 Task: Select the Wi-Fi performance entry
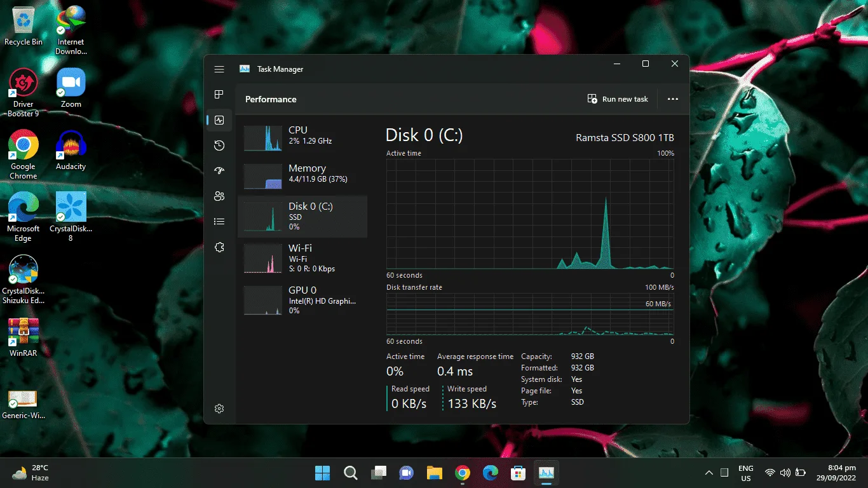click(302, 258)
